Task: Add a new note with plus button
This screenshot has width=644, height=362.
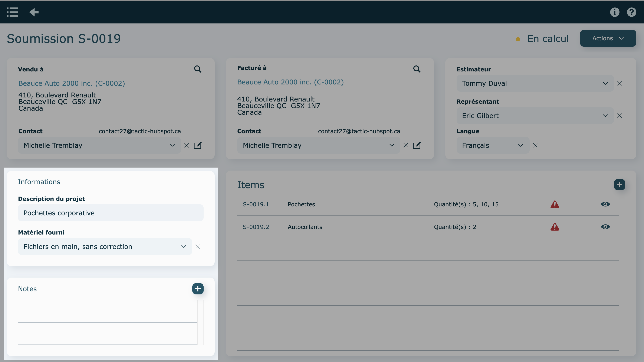Action: (198, 289)
